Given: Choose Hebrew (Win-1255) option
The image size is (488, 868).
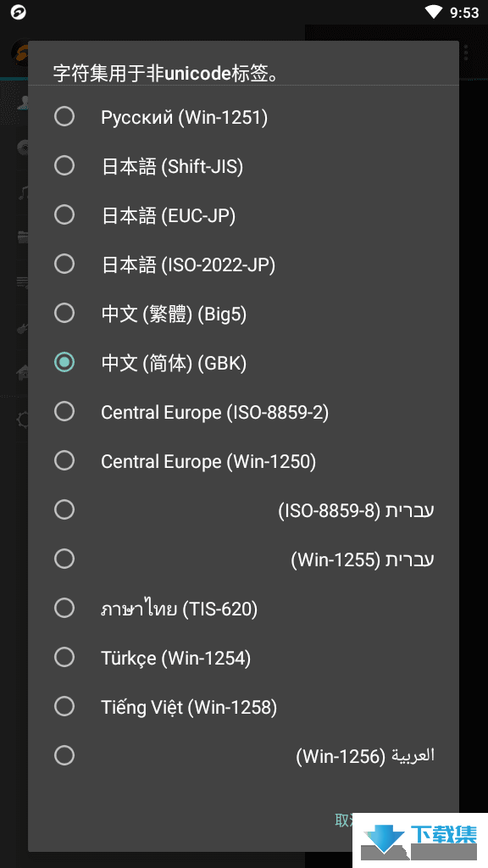Looking at the screenshot, I should click(243, 559).
